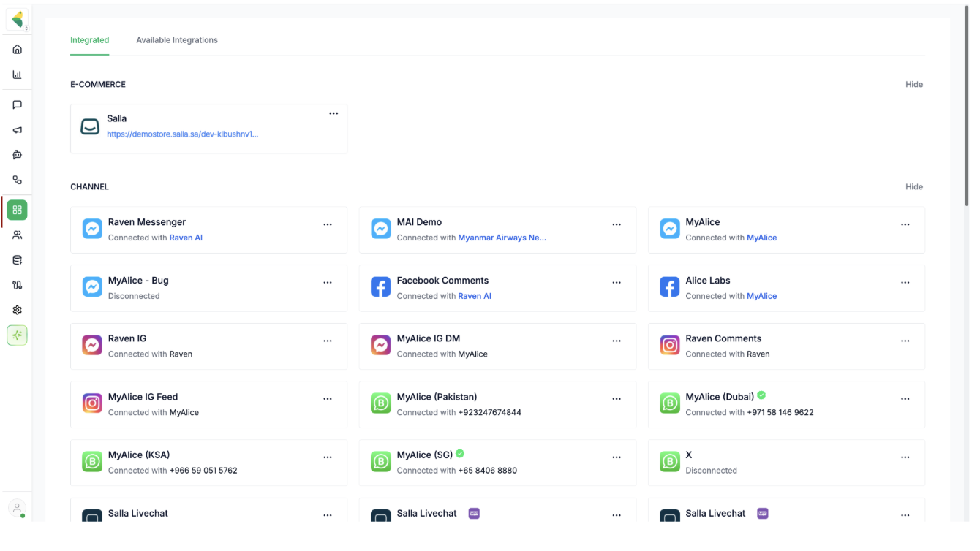Open the three-dot menu on X card
Viewport: 980px width, 551px height.
pos(905,457)
